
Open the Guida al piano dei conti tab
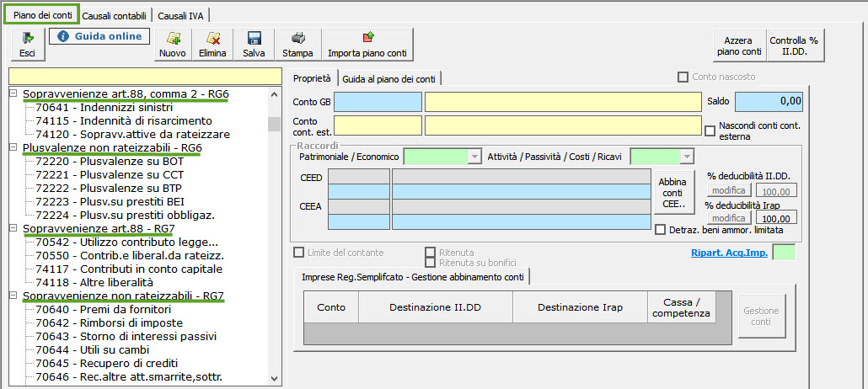[389, 78]
